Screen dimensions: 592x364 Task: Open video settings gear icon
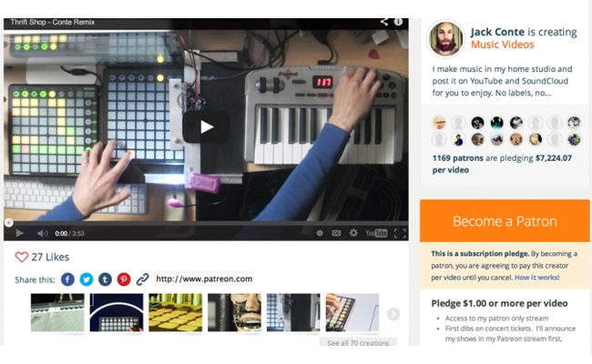click(353, 233)
